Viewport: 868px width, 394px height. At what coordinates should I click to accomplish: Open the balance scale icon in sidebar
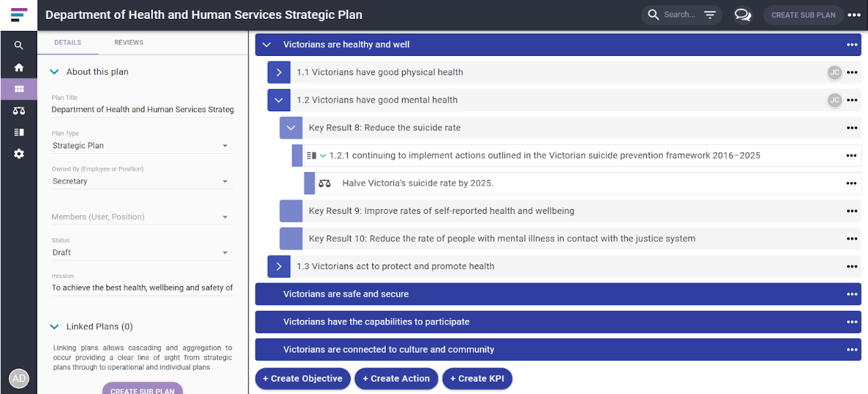19,111
